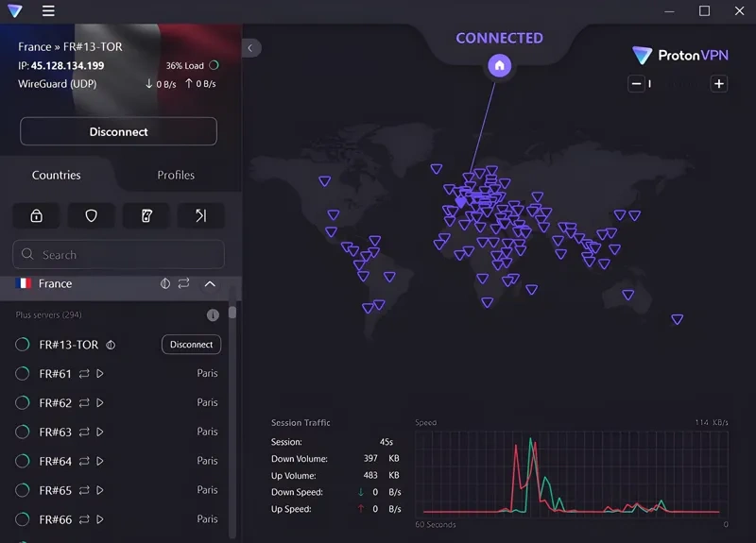Viewport: 756px width, 543px height.
Task: Click FR#66 streaming play icon
Action: [100, 519]
